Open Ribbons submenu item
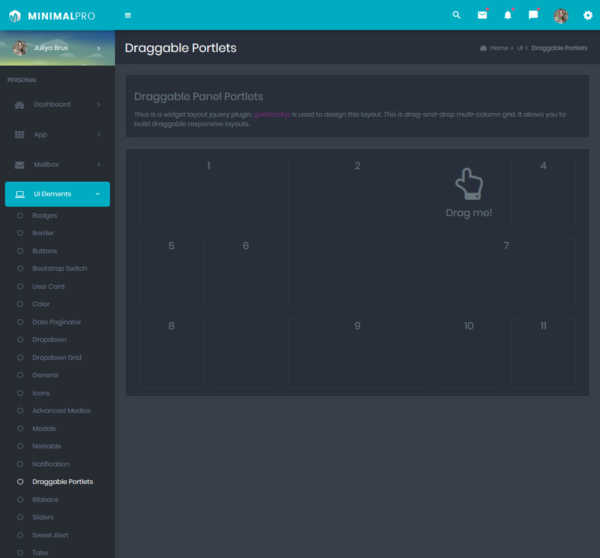This screenshot has height=558, width=600. 45,500
